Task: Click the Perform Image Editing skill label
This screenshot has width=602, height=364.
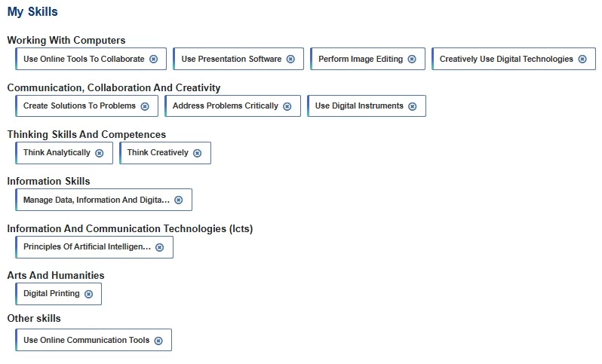Action: (361, 59)
